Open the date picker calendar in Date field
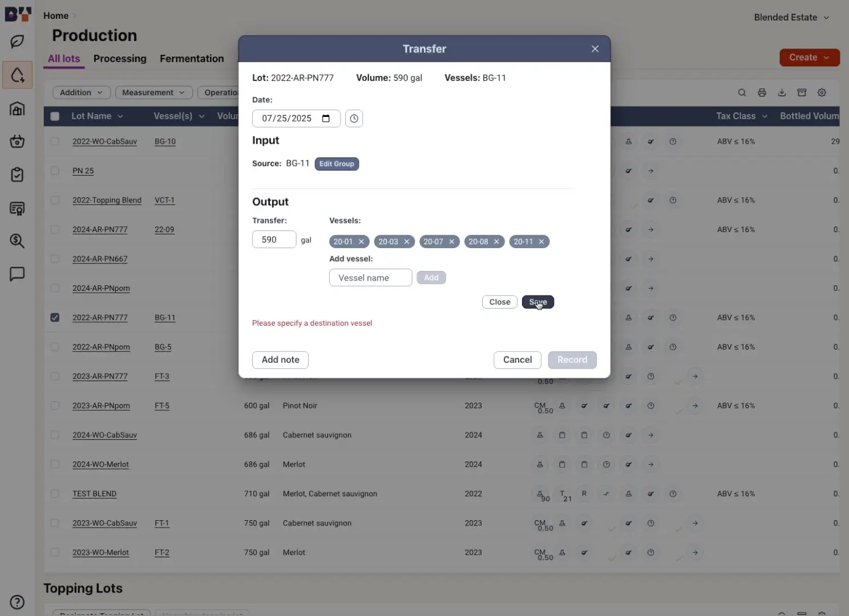The width and height of the screenshot is (849, 616). (326, 119)
